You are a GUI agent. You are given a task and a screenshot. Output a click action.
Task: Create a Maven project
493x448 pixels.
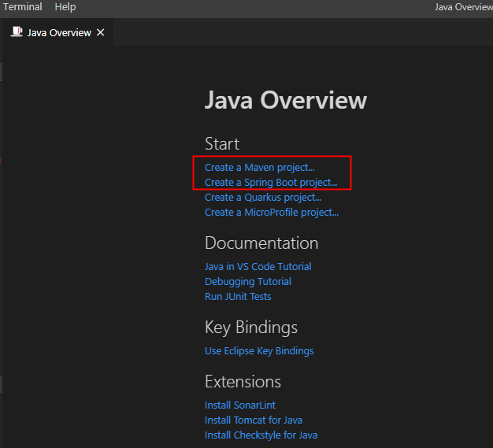click(x=259, y=168)
